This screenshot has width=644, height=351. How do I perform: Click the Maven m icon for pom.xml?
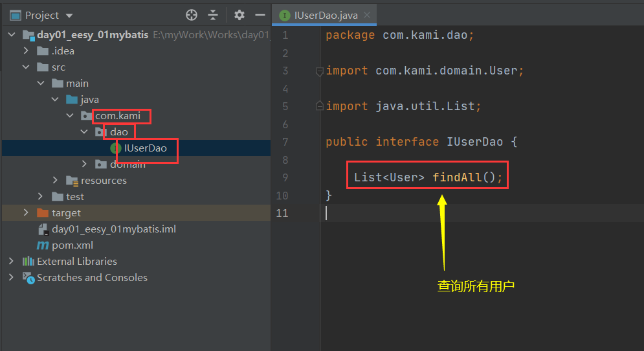(43, 245)
